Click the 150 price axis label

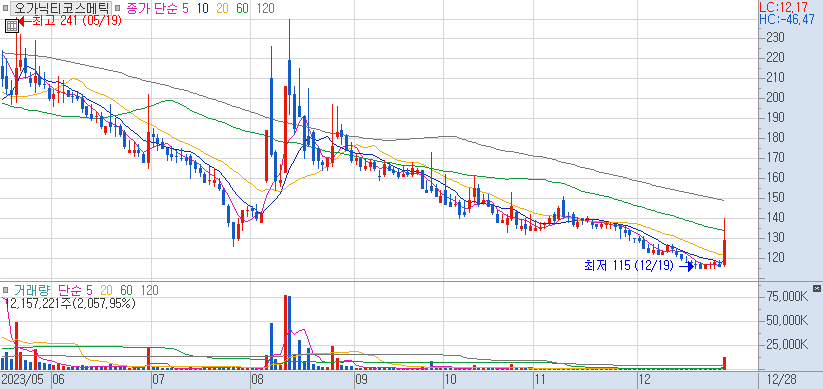775,197
